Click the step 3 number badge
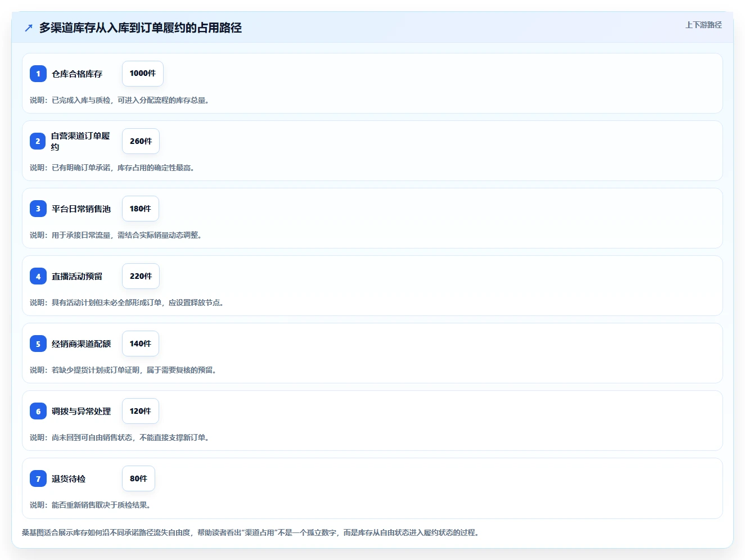The width and height of the screenshot is (745, 560). pos(38,209)
